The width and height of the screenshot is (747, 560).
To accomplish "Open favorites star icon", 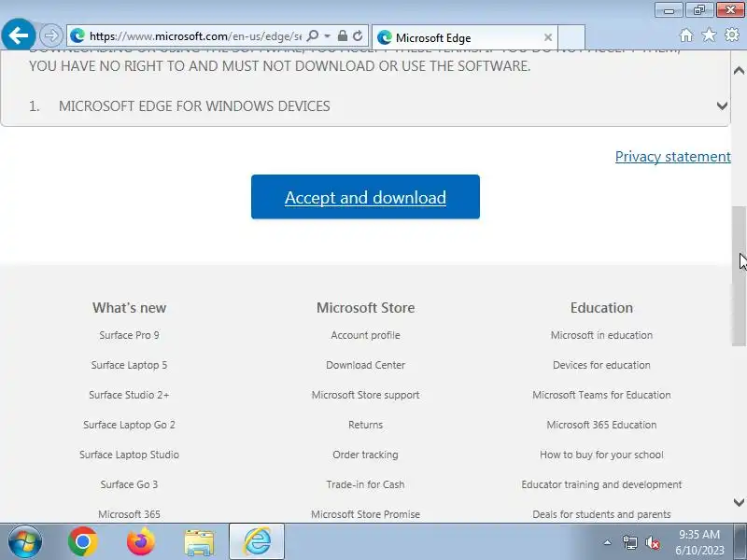I will (x=709, y=35).
